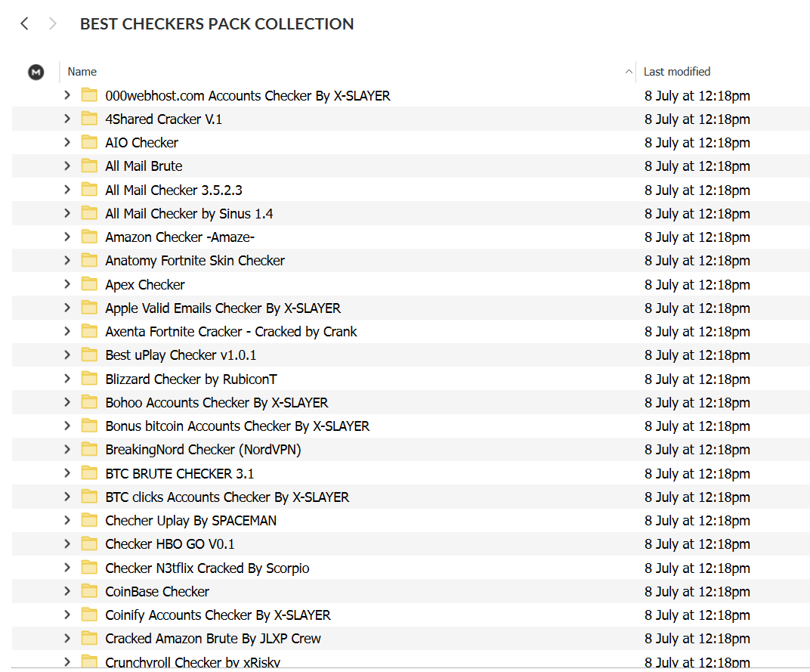The image size is (810, 672).
Task: Select 'Checher Uplay By SPACEMAN' name
Action: (x=191, y=521)
